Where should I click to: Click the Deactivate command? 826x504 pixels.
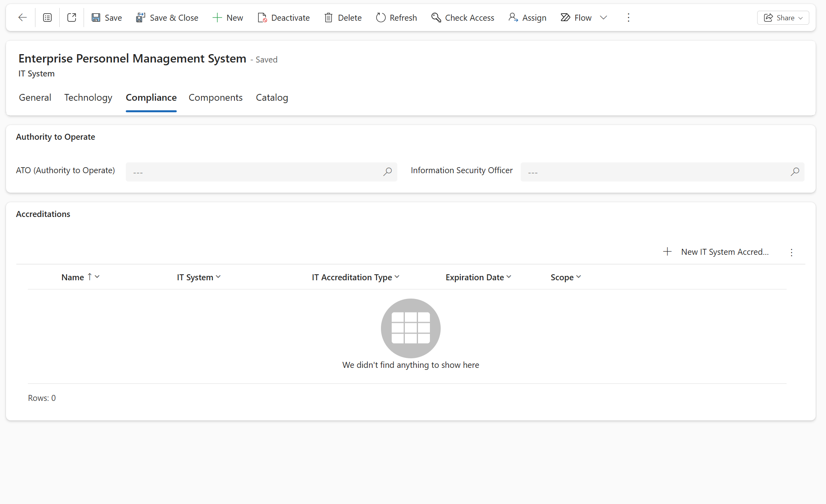point(283,18)
